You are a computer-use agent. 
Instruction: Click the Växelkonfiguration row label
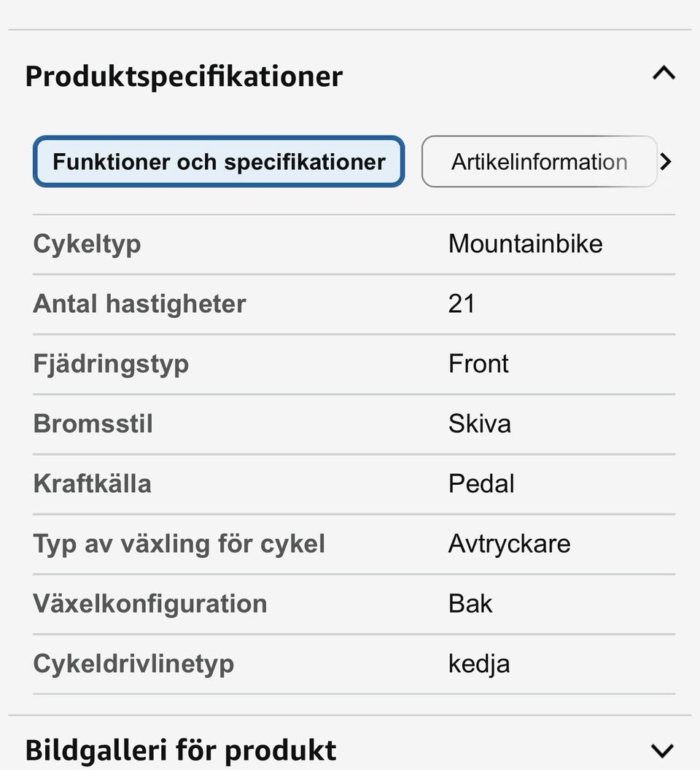pyautogui.click(x=149, y=603)
